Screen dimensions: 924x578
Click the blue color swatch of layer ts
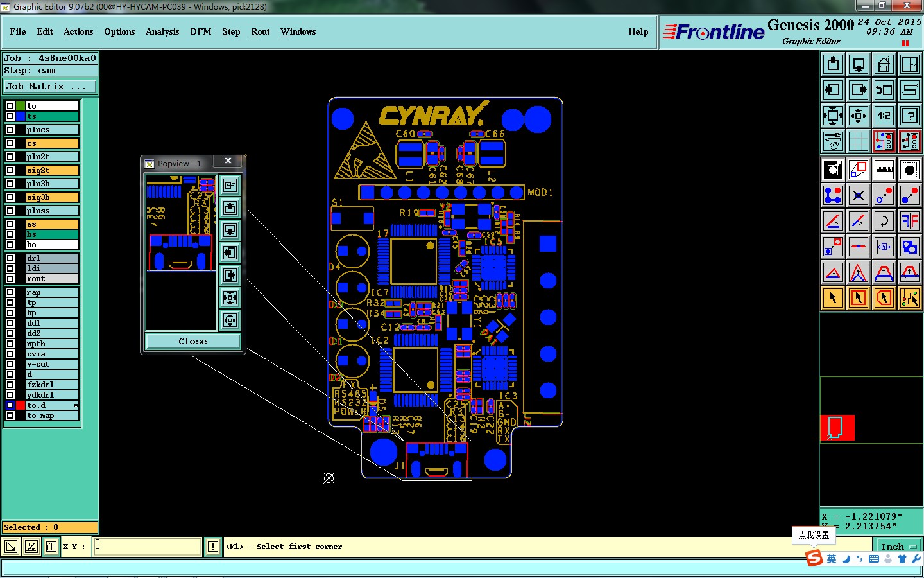(x=21, y=116)
